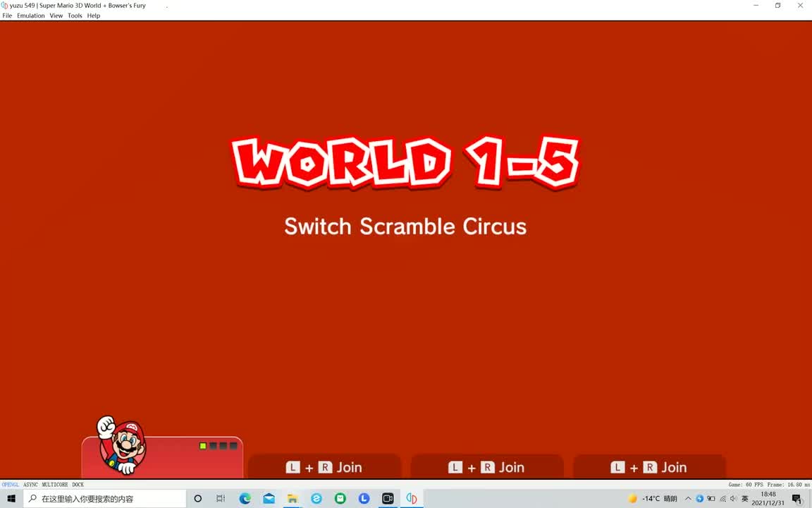812x508 pixels.
Task: Open the File menu
Action: pos(7,16)
